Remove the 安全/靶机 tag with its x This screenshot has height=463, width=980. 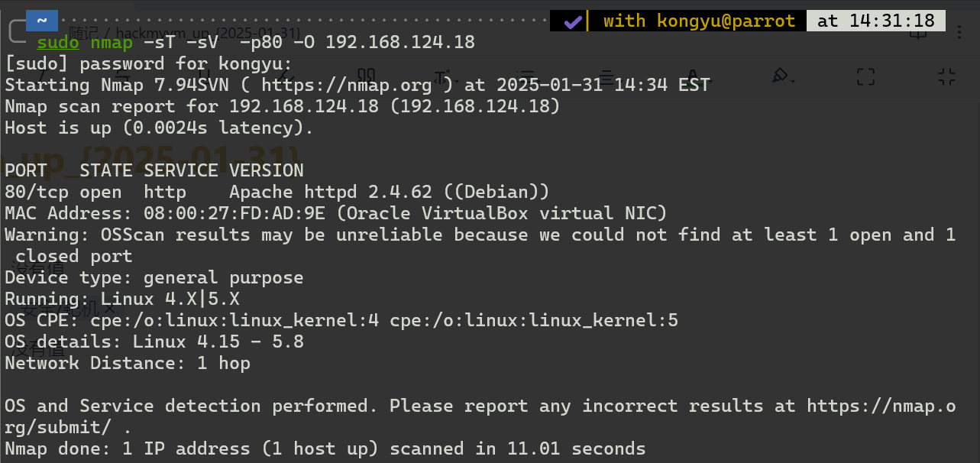click(109, 309)
